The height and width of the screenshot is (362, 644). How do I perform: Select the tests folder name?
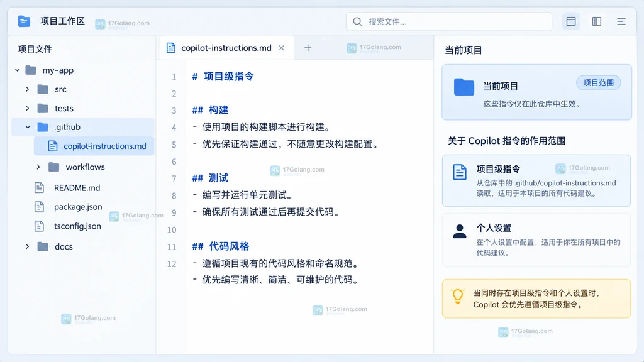(64, 108)
